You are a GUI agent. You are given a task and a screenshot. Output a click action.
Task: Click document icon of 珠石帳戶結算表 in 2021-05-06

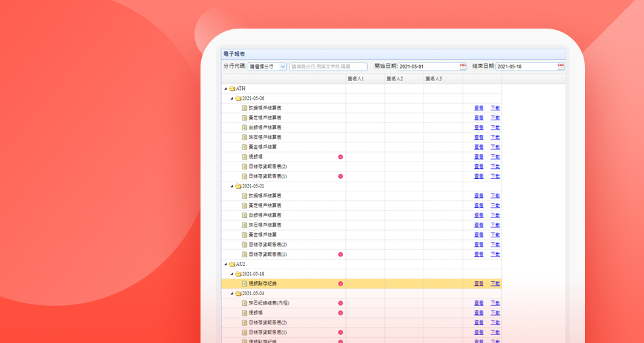click(x=245, y=138)
